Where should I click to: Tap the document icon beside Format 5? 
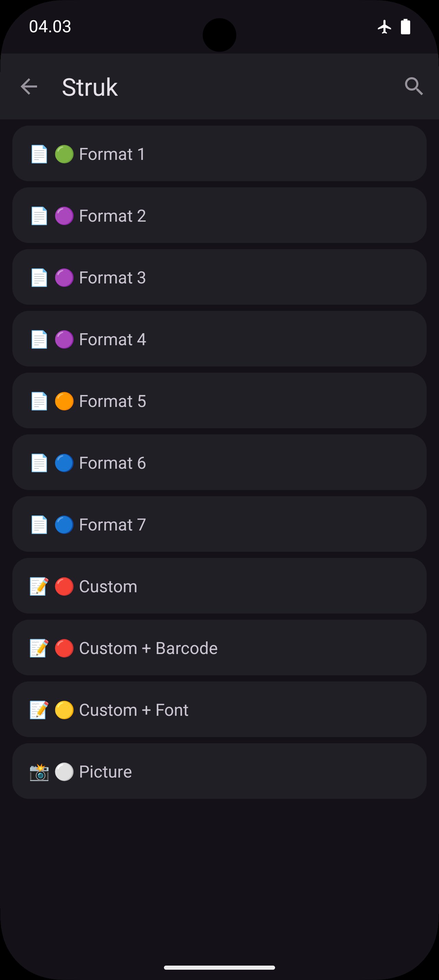click(x=39, y=401)
